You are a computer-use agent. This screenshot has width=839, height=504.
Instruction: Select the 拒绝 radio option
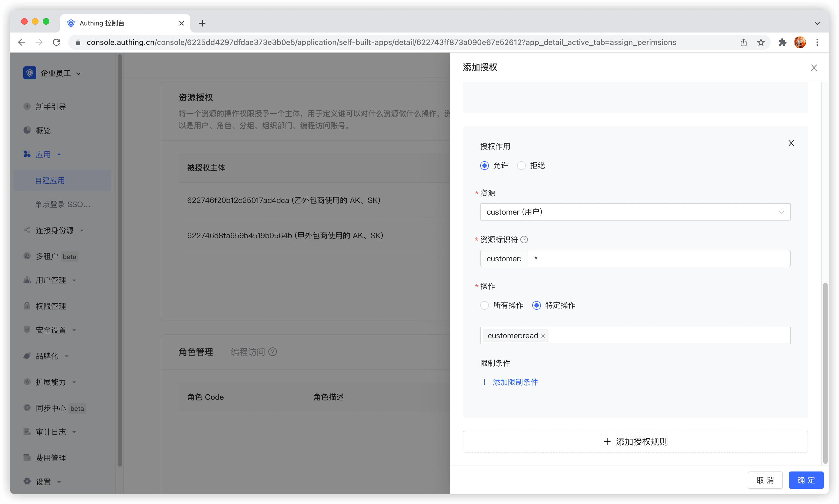point(521,166)
